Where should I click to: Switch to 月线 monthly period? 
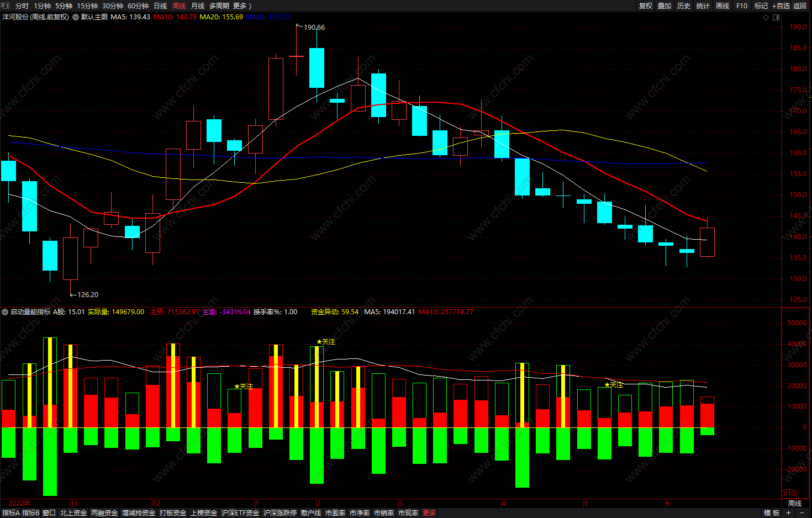coord(198,6)
